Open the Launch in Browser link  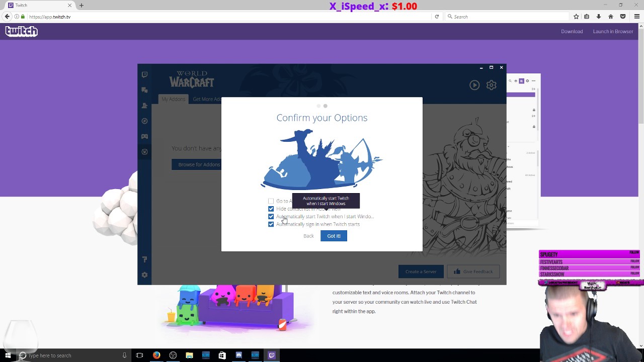613,31
